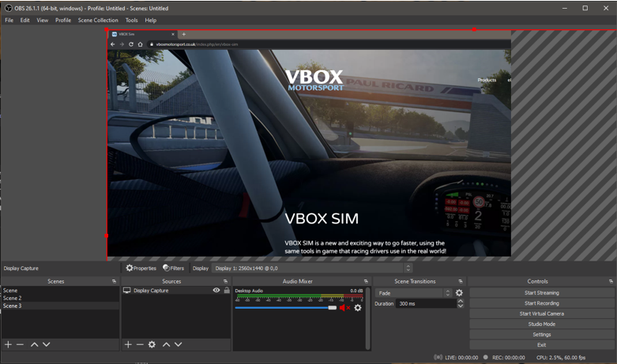Open the Fade transition dropdown

[413, 293]
